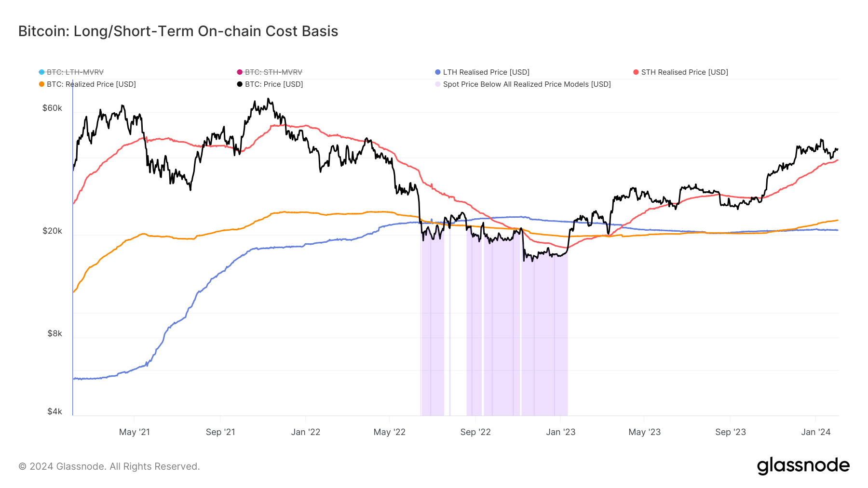The height and width of the screenshot is (488, 868).
Task: Toggle the BTC: STH-MVRV legend entry
Action: [270, 72]
